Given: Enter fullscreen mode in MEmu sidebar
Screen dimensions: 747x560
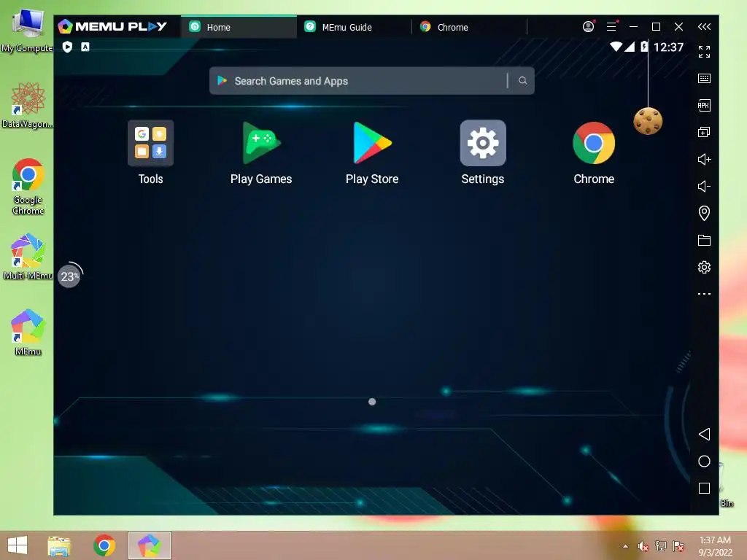Looking at the screenshot, I should click(704, 52).
